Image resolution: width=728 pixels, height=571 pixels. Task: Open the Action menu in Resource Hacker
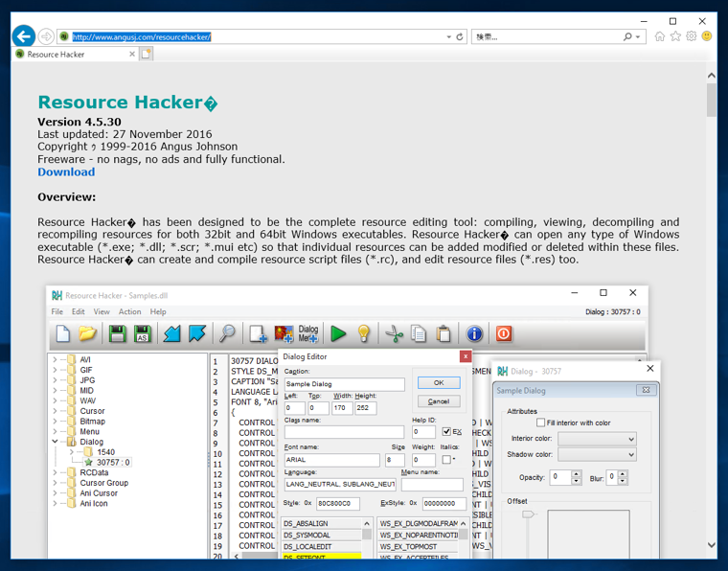(x=129, y=311)
